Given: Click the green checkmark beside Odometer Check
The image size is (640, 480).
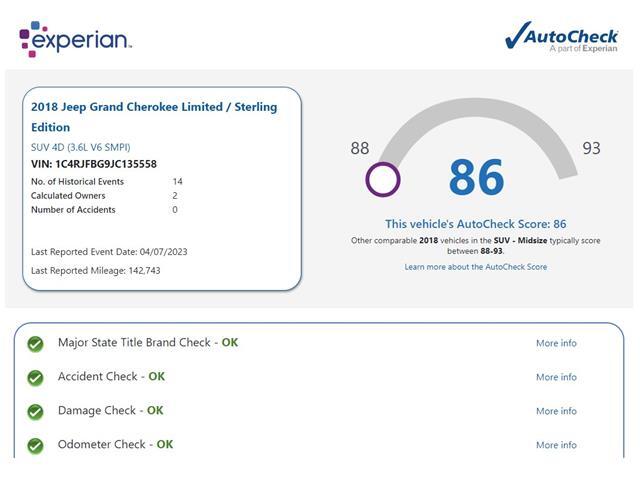Looking at the screenshot, I should pyautogui.click(x=36, y=445).
